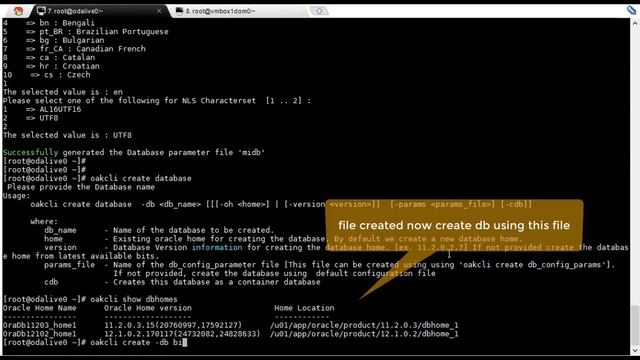This screenshot has height=360, width=640.
Task: Close the root@odalive0 tab
Action: point(159,11)
